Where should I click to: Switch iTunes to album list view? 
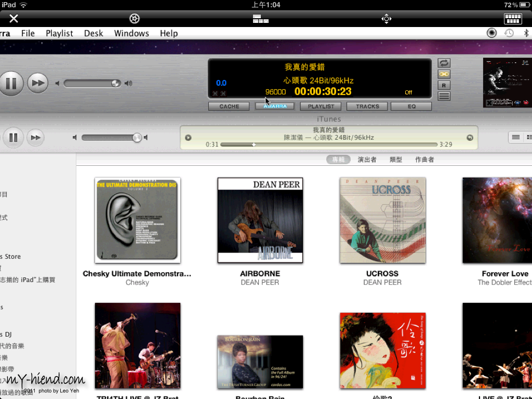pos(528,137)
